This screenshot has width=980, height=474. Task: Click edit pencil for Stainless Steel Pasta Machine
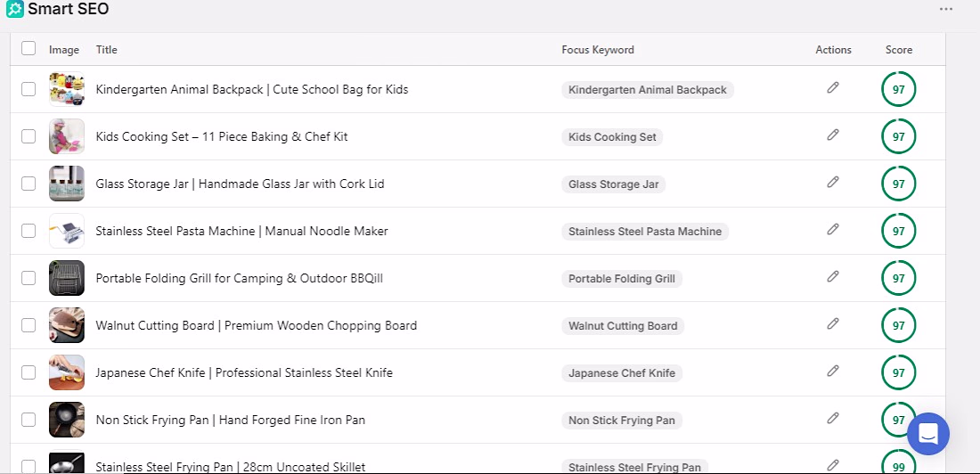[x=832, y=230]
